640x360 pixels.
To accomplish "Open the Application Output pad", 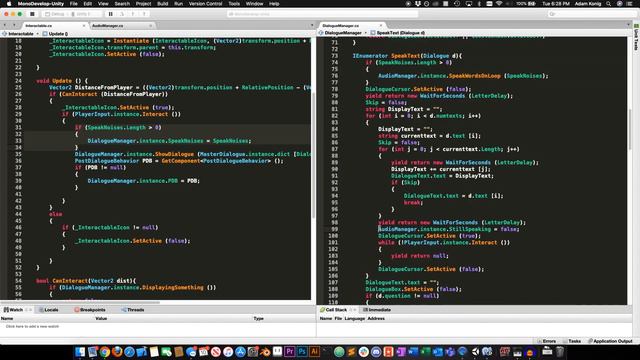I will coord(610,341).
